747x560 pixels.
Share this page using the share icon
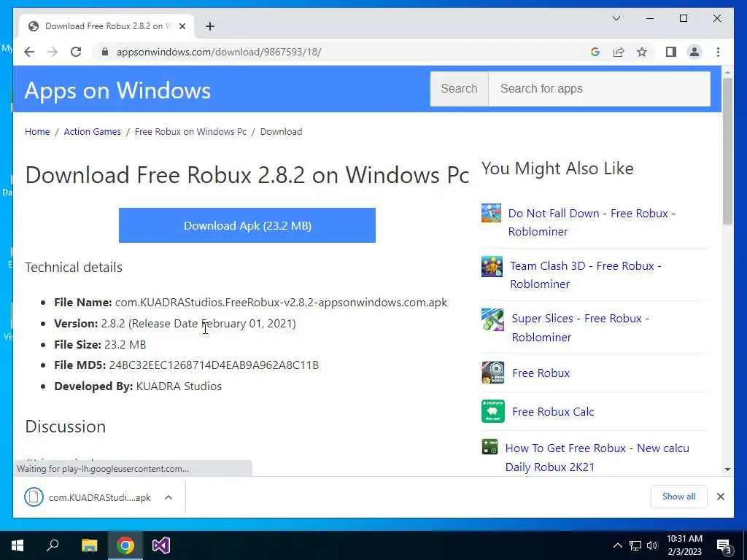coord(619,52)
